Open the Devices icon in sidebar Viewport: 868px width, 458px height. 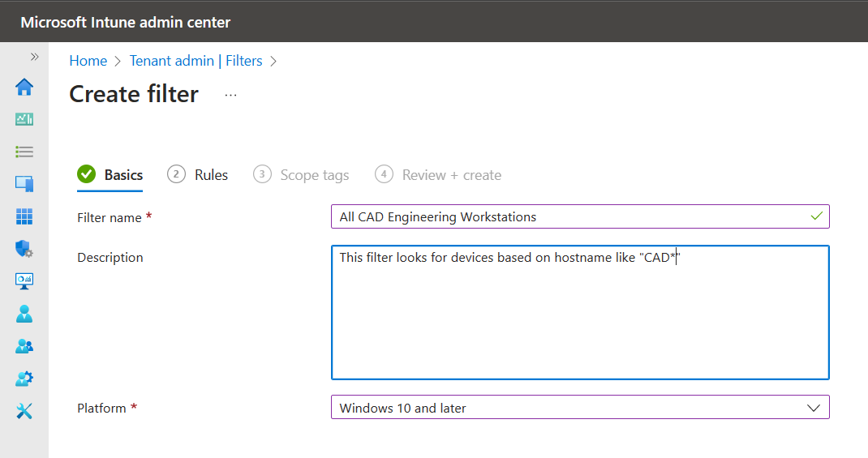pos(24,184)
